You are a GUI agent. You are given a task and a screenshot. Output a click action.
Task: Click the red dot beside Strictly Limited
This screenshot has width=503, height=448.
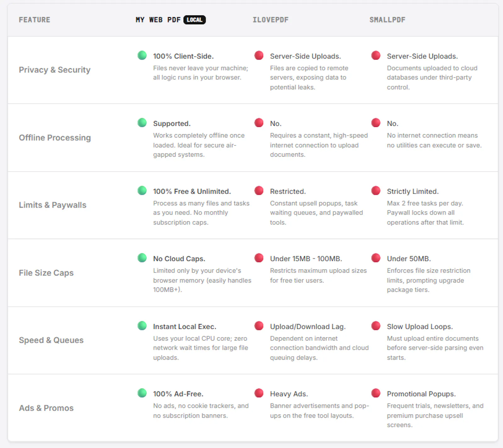(x=376, y=191)
